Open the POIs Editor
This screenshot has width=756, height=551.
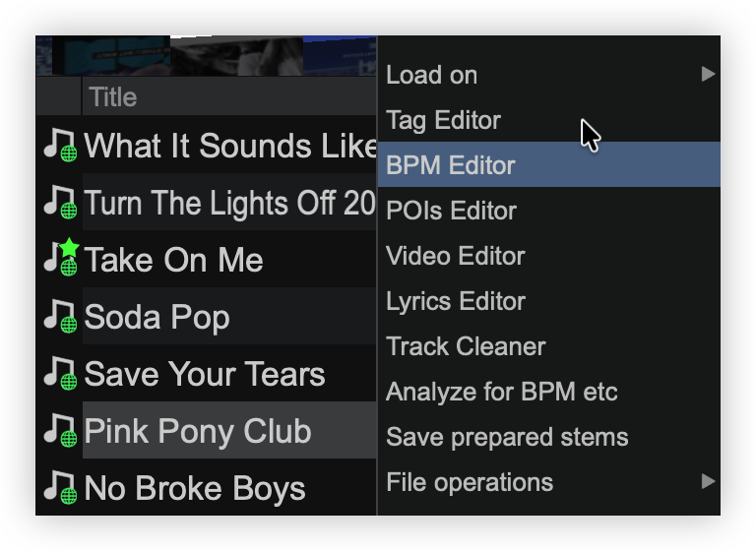[451, 211]
